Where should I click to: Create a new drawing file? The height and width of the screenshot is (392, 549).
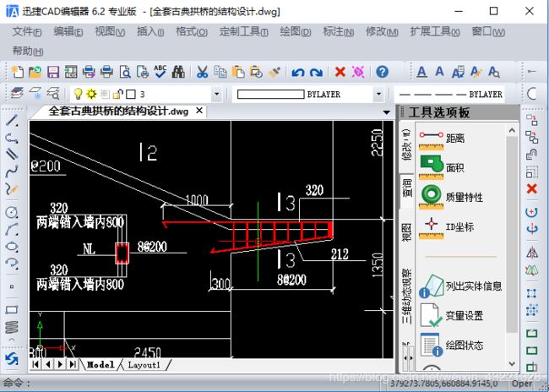17,72
